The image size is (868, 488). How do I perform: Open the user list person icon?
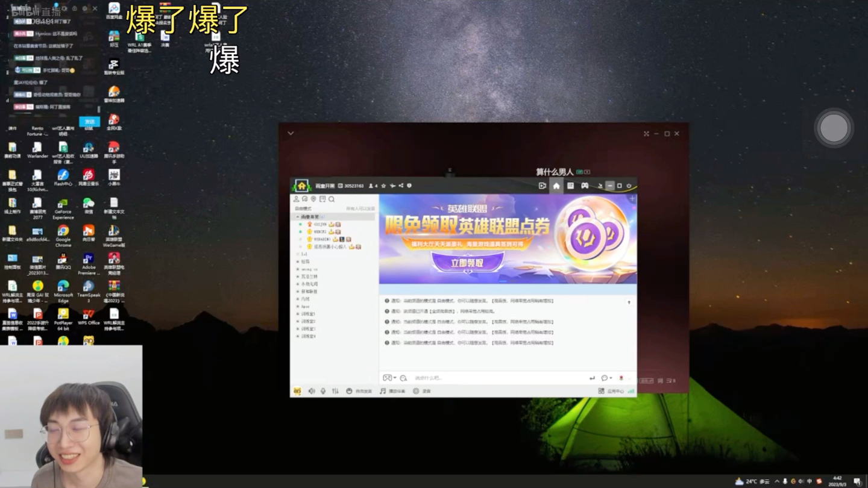pos(296,199)
